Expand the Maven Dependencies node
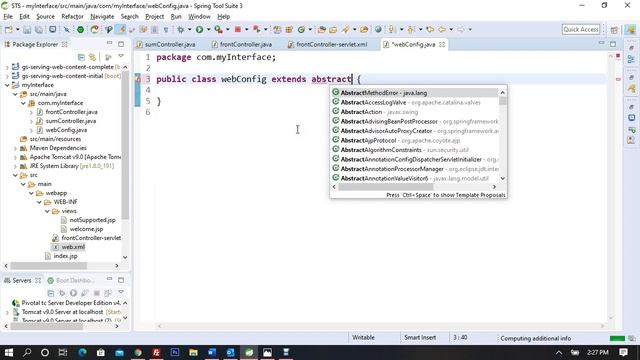The height and width of the screenshot is (360, 640). pyautogui.click(x=16, y=148)
